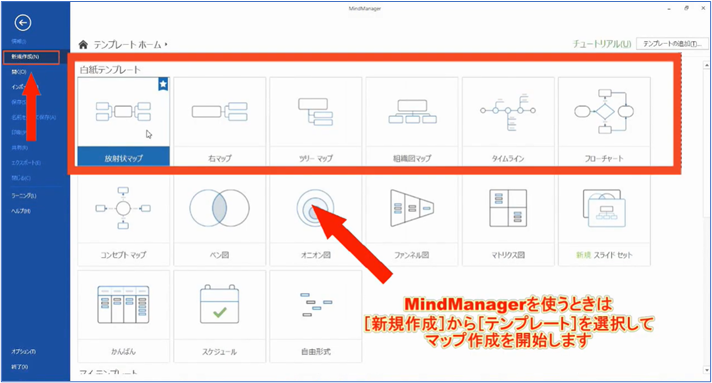This screenshot has width=712, height=383.
Task: Choose the 右マップ template
Action: click(220, 122)
